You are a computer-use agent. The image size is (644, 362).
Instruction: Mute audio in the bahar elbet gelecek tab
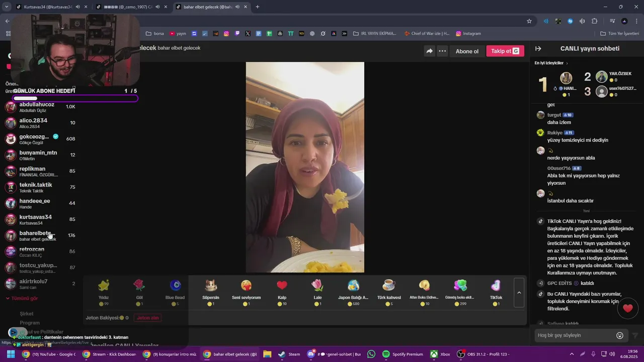click(238, 7)
